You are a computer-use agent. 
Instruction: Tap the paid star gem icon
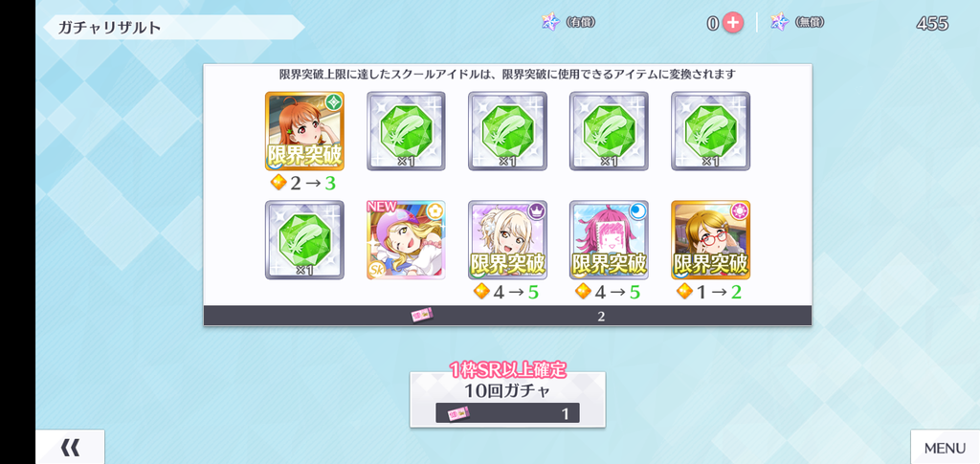click(550, 22)
